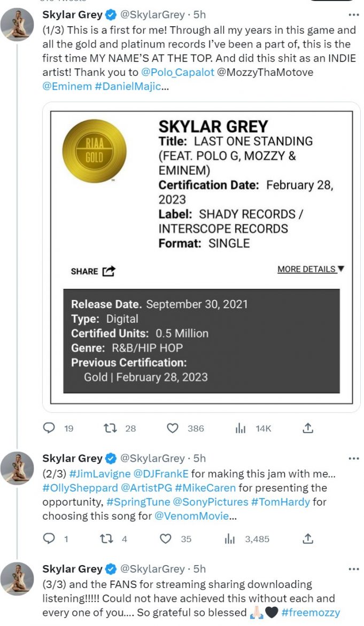The image size is (364, 626).
Task: Click Skylar Grey's blue verified badge
Action: pos(110,16)
